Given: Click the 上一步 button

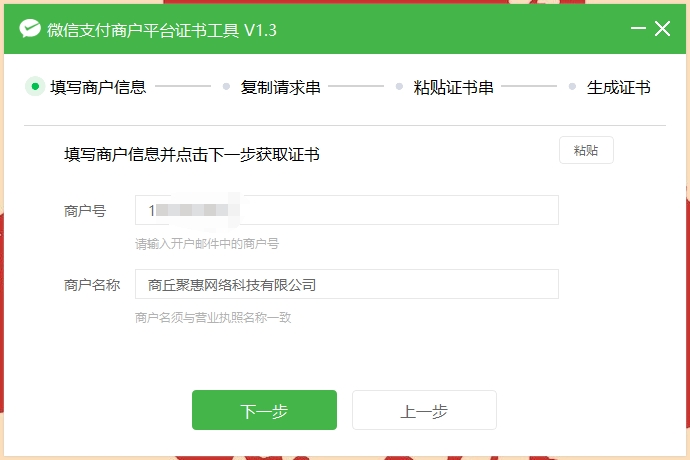Looking at the screenshot, I should (424, 410).
